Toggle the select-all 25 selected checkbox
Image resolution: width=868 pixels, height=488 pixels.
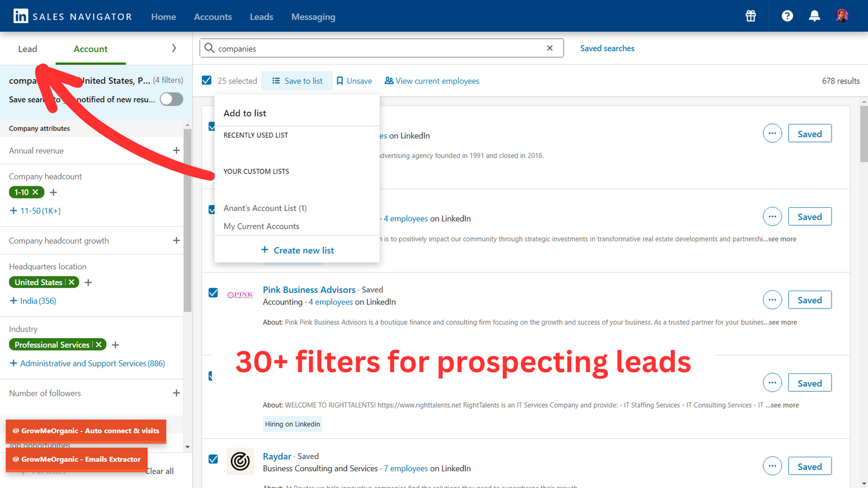click(x=207, y=80)
